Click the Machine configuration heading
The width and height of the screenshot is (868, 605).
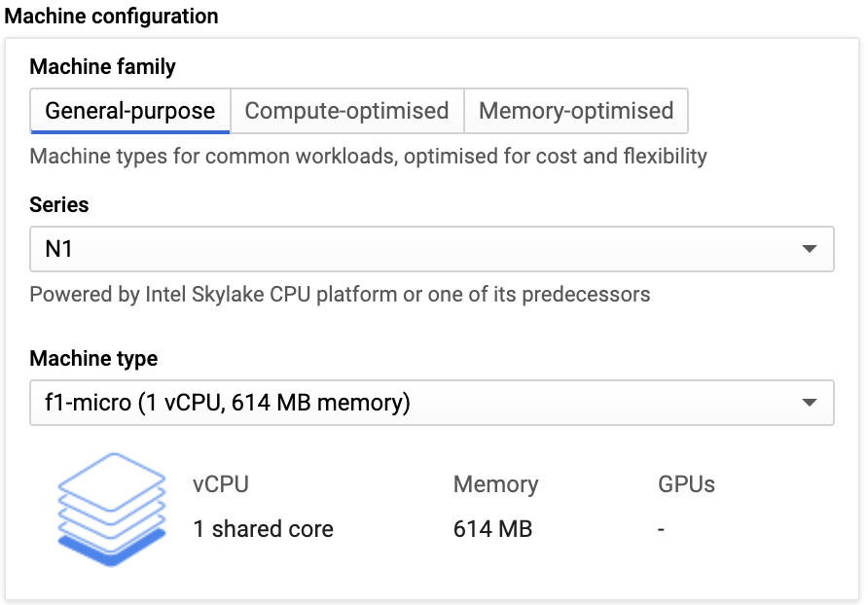[x=112, y=17]
